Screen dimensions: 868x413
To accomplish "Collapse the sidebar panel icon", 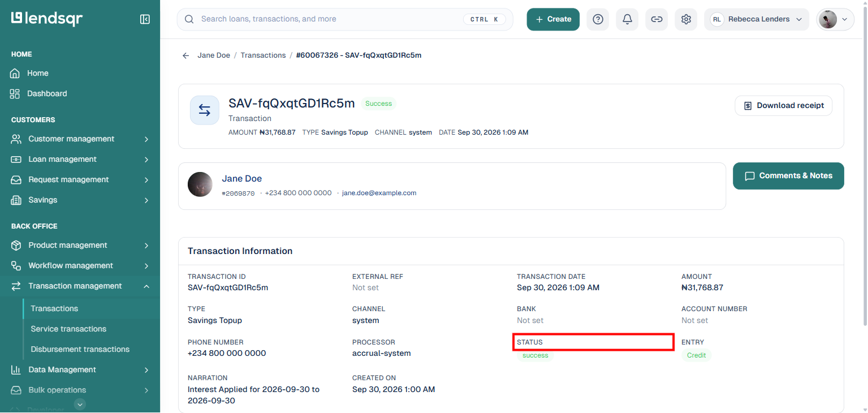I will pos(145,19).
